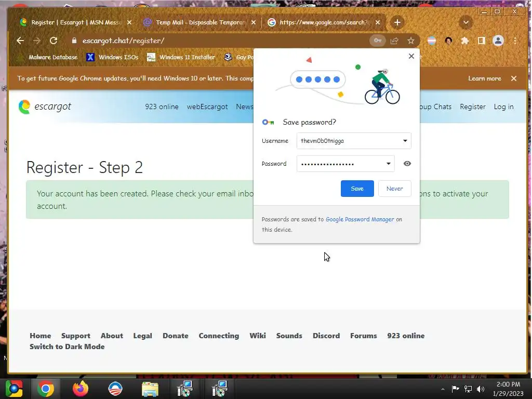Viewport: 532px width, 399px height.
Task: Close the Save password popup
Action: [x=411, y=56]
